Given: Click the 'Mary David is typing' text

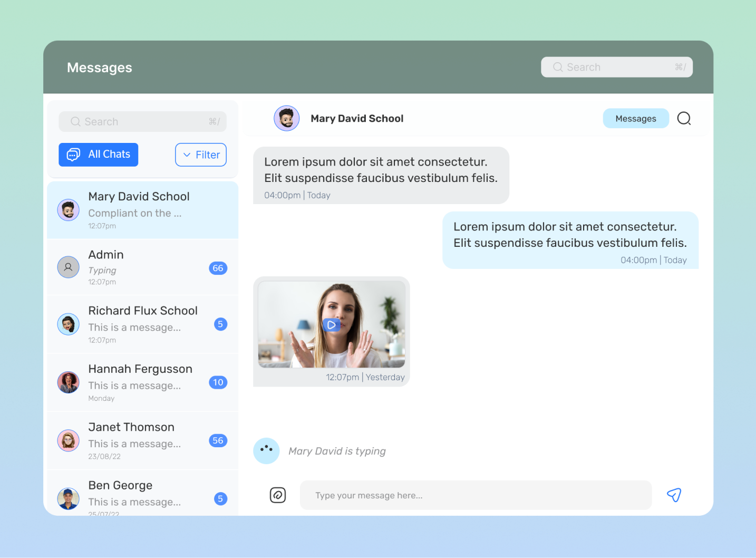Looking at the screenshot, I should point(337,451).
